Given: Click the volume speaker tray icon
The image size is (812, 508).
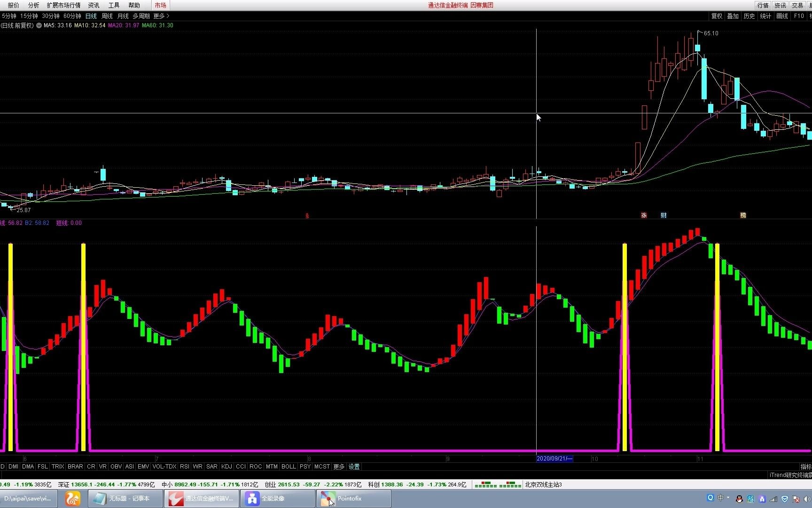Looking at the screenshot, I should coord(807,499).
